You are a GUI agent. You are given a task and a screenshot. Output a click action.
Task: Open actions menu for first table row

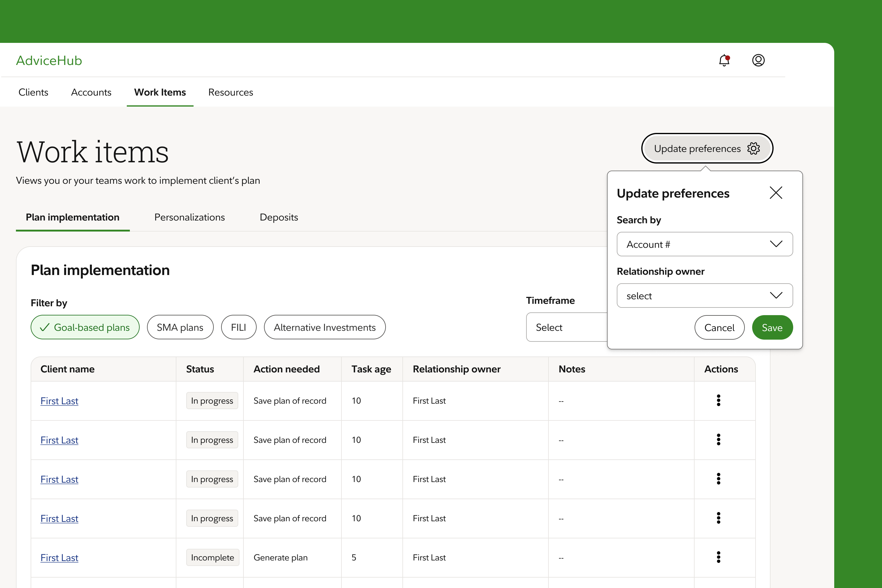[x=718, y=401]
